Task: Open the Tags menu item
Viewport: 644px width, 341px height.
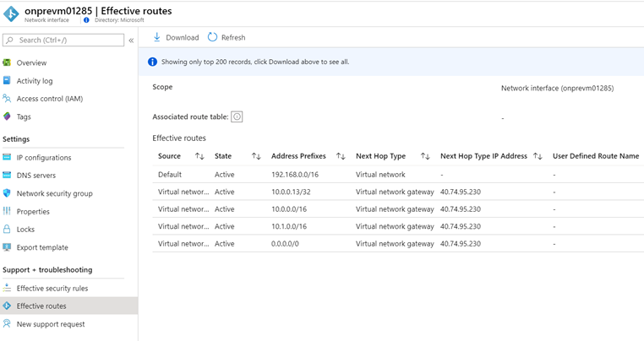Action: [x=24, y=116]
